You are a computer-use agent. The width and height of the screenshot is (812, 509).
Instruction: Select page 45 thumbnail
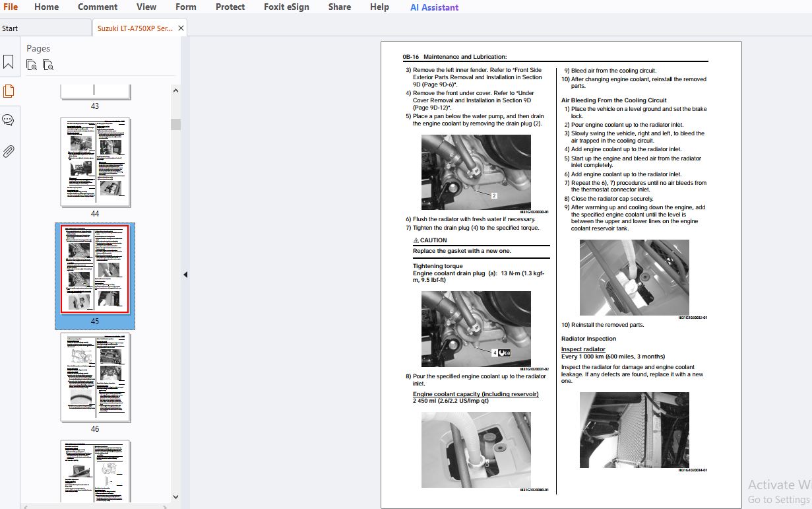(95, 270)
